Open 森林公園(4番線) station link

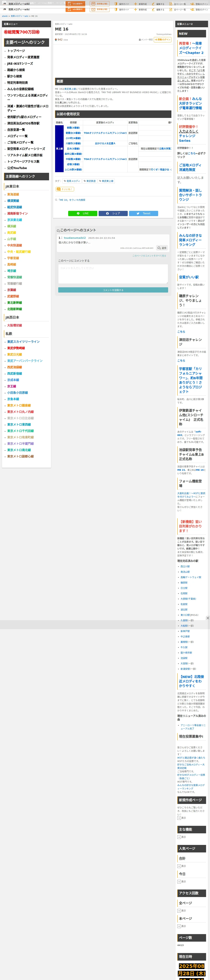tap(73, 154)
